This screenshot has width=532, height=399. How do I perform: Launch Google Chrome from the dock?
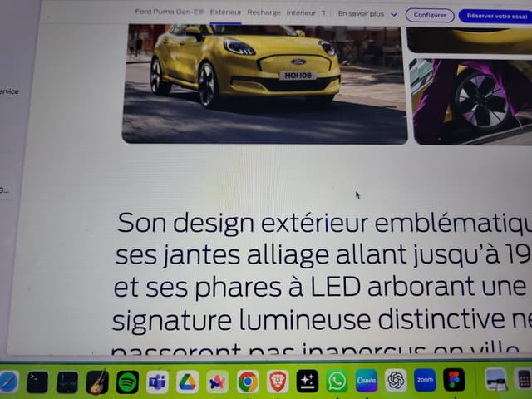[247, 382]
